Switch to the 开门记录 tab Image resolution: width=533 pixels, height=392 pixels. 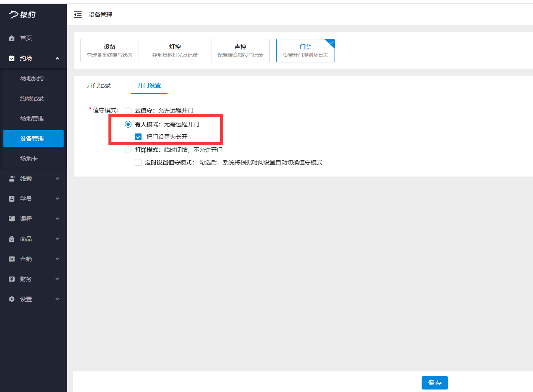(x=99, y=85)
